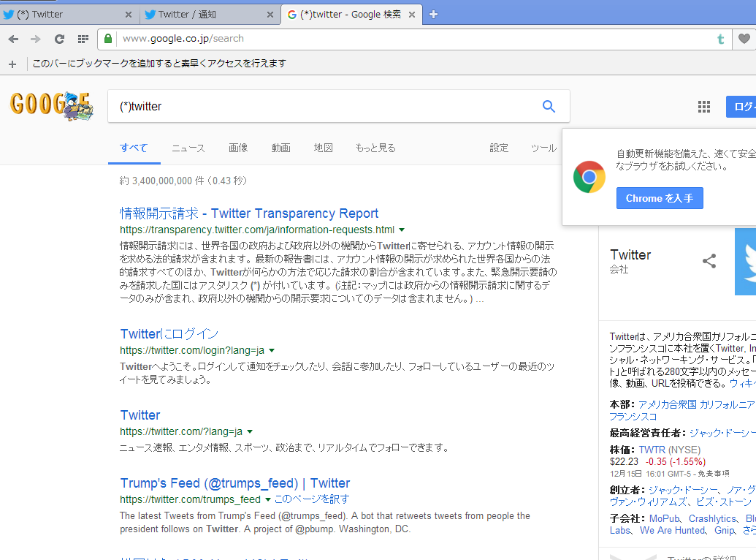Click the heart bookmark icon
The width and height of the screenshot is (756, 560).
(x=744, y=39)
